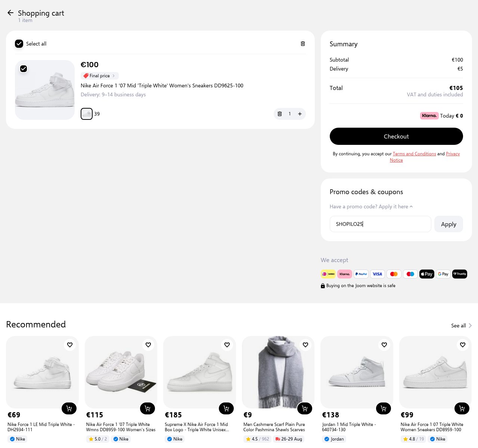Go back using the arrow beside Shopping cart

(x=10, y=13)
